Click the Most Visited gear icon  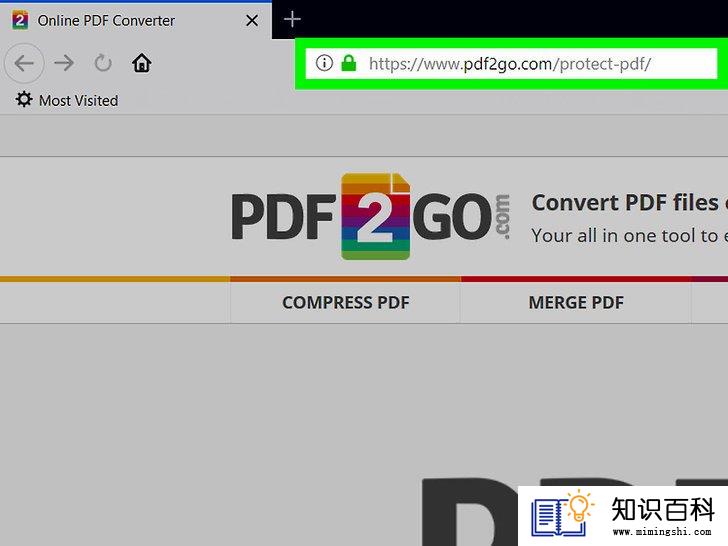click(24, 99)
